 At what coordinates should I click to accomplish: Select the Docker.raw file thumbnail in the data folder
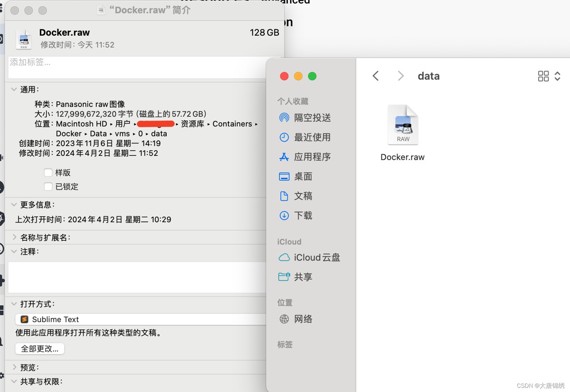click(x=403, y=124)
